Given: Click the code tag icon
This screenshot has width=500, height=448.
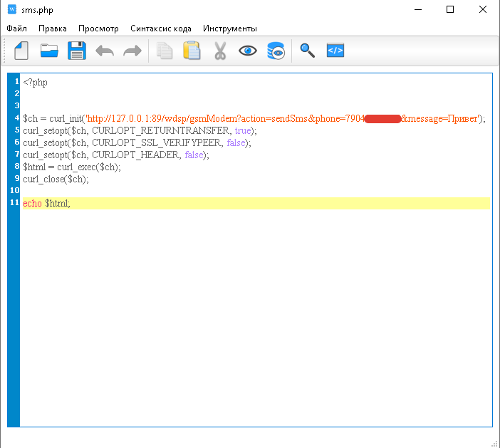Looking at the screenshot, I should point(335,51).
